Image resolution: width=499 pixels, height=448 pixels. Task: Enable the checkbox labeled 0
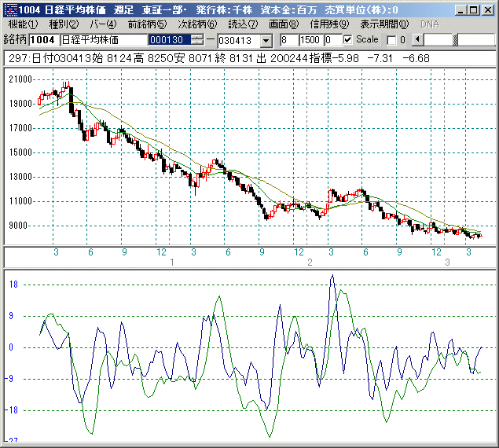point(391,39)
